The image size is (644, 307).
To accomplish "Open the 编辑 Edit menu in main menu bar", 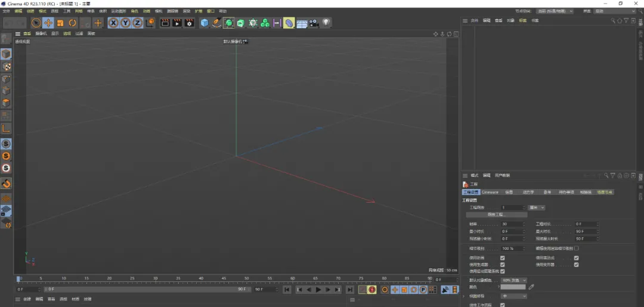I will (18, 11).
